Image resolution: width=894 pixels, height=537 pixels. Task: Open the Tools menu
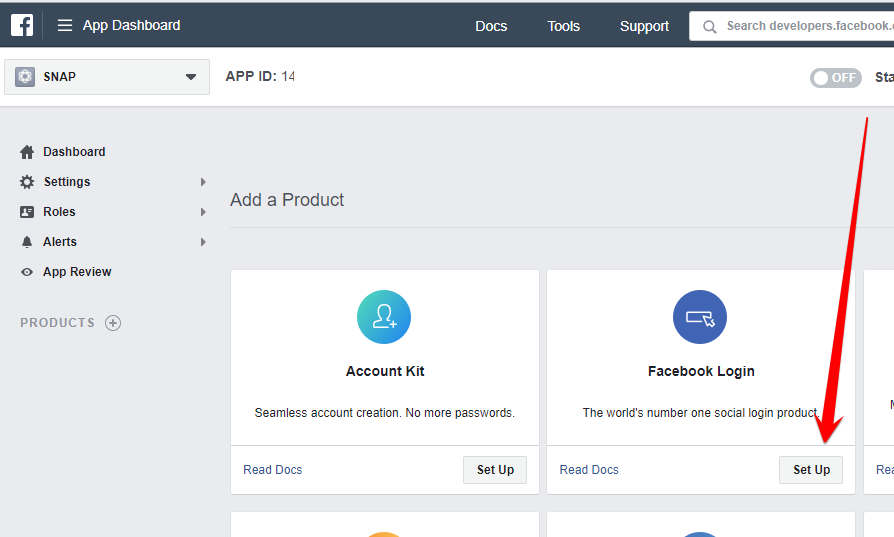pyautogui.click(x=563, y=26)
